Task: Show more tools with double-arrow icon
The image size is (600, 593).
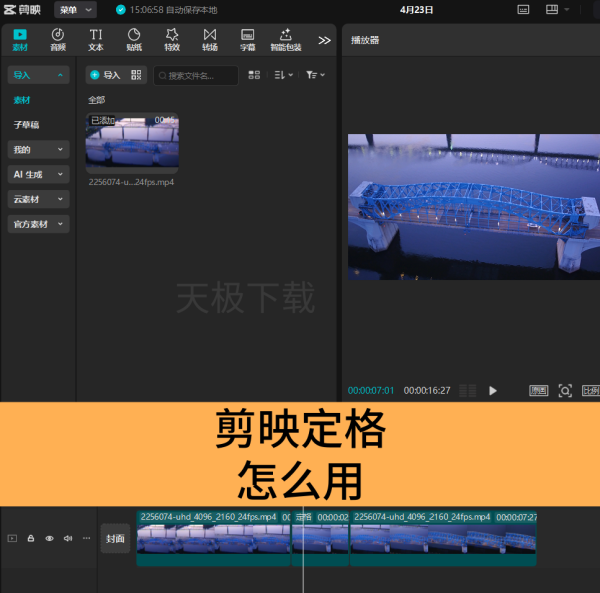Action: point(324,40)
